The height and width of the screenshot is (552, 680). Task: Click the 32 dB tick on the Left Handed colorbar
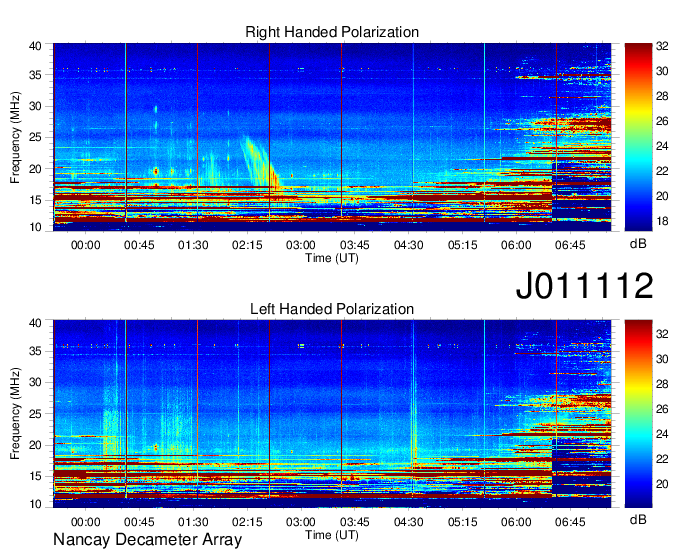click(662, 334)
